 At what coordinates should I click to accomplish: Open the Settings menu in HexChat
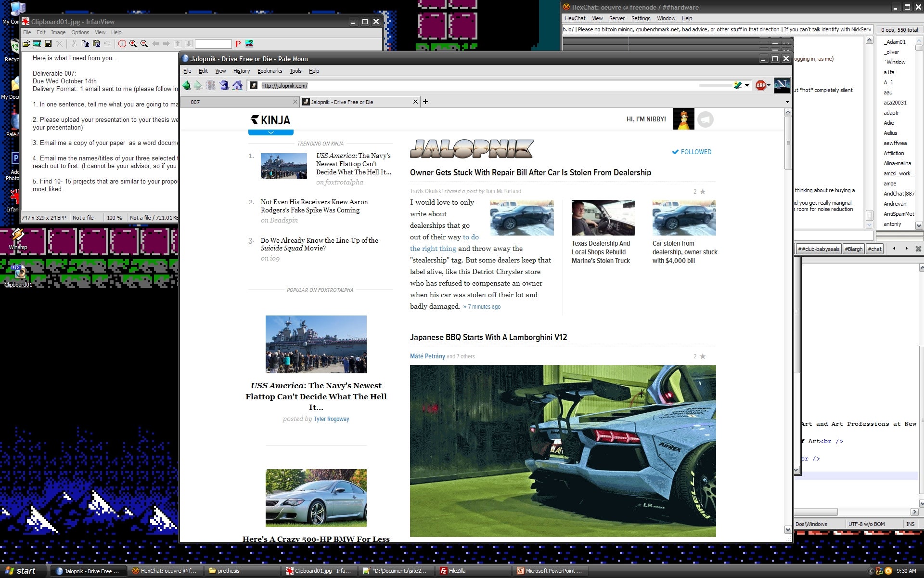tap(641, 18)
